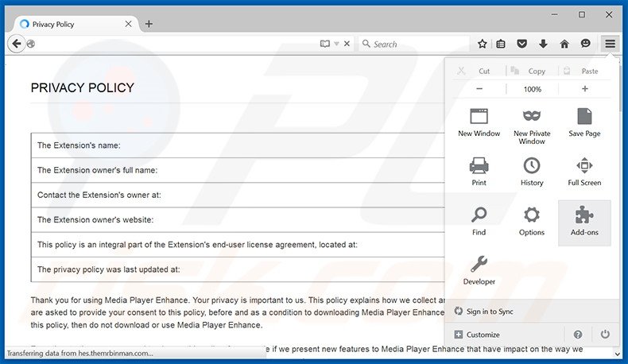
Task: Open address bar history dropdown arrow
Action: pyautogui.click(x=336, y=44)
